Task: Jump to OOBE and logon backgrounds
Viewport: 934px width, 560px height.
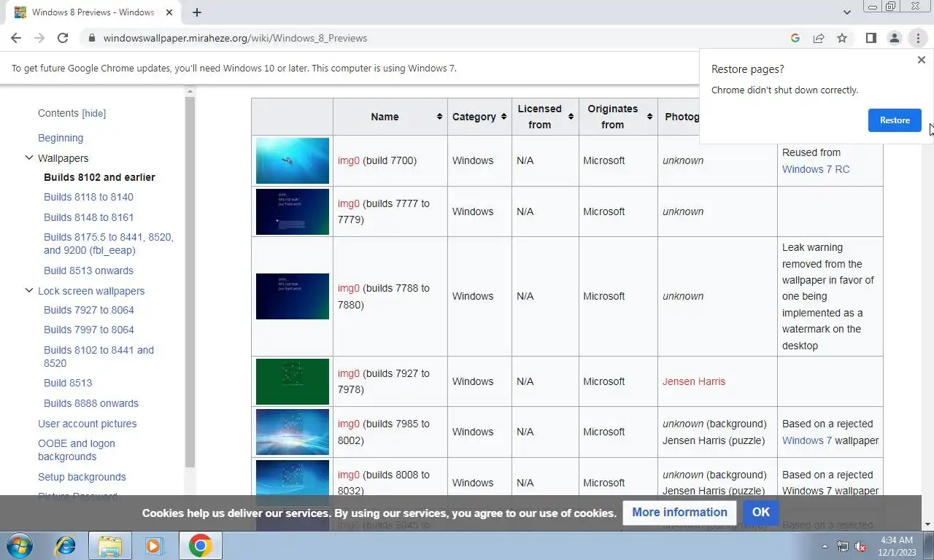Action: [77, 450]
